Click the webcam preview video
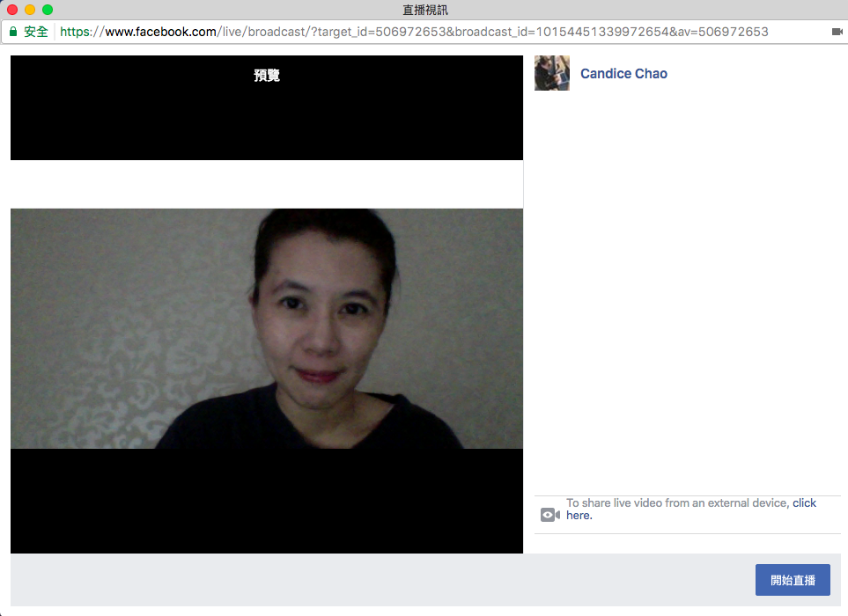This screenshot has width=848, height=616. [267, 328]
